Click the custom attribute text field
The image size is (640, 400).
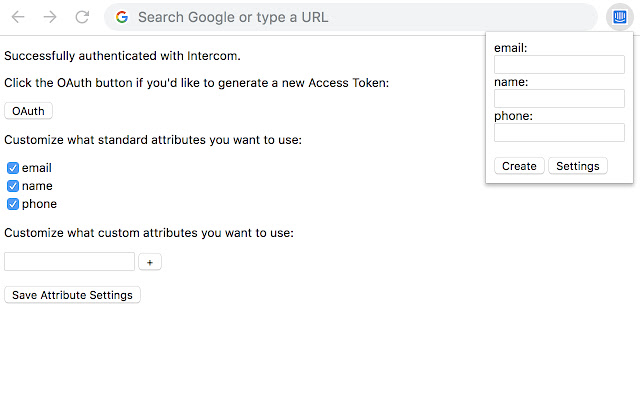tap(69, 262)
